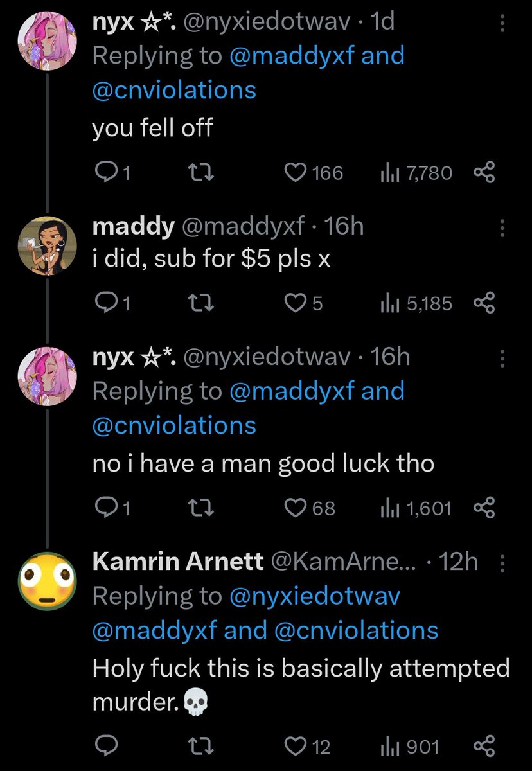View analytics of tweet with 7,780 views

click(416, 173)
